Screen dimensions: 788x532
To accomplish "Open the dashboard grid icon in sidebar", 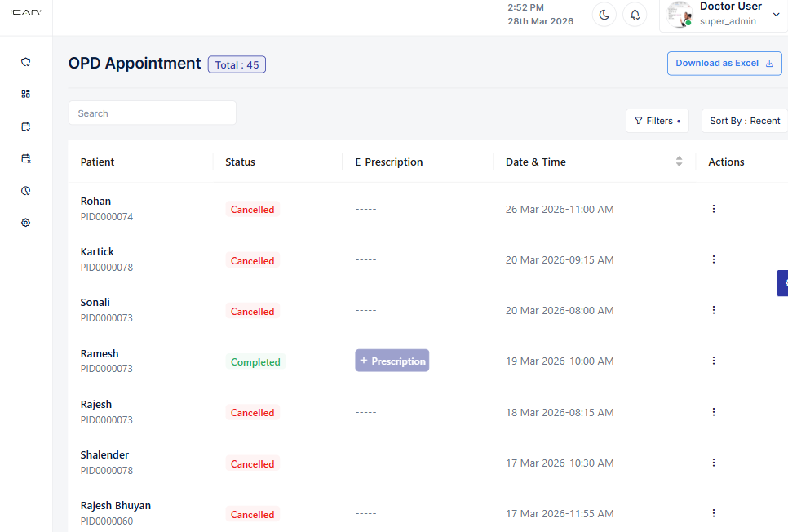I will coord(25,94).
